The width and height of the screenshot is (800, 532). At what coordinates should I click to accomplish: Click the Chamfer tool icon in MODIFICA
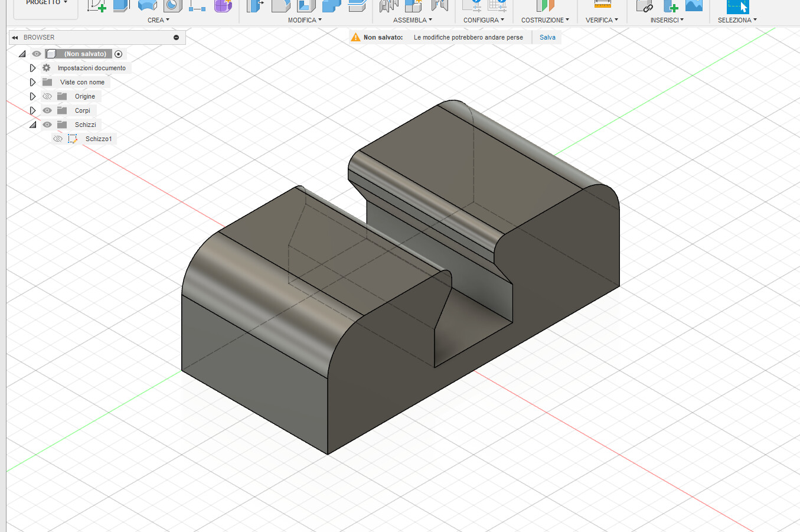point(306,6)
